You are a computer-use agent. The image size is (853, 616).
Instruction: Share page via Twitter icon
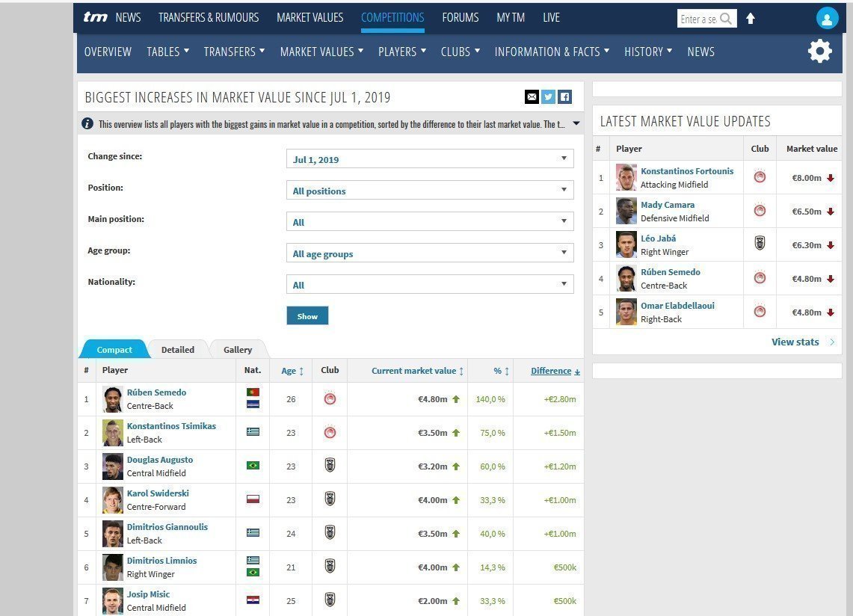pyautogui.click(x=549, y=97)
